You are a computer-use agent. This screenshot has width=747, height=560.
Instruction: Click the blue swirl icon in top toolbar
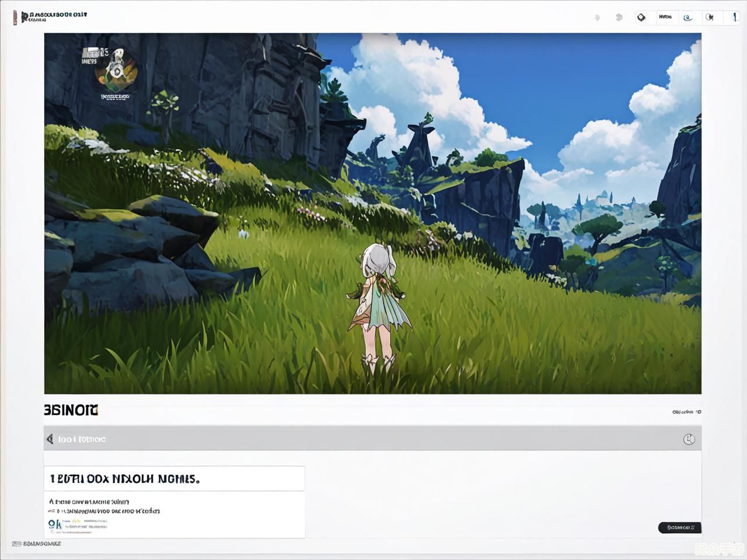click(x=688, y=17)
